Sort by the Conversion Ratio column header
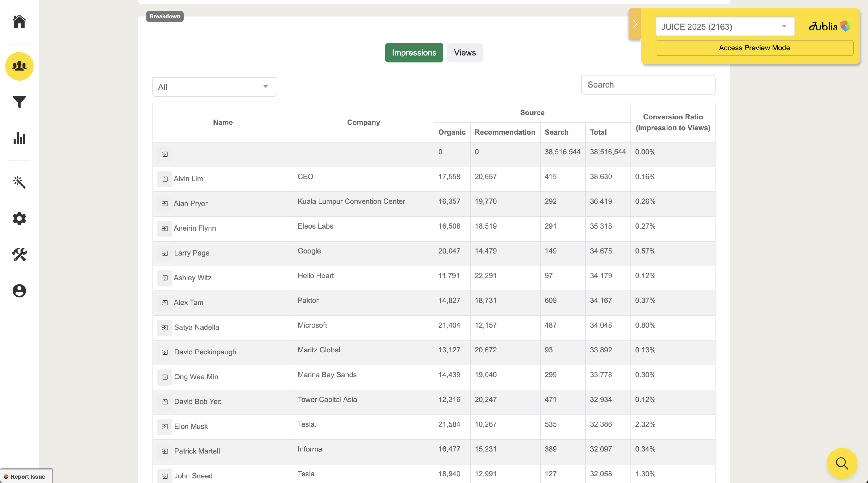Image resolution: width=868 pixels, height=483 pixels. 673,123
